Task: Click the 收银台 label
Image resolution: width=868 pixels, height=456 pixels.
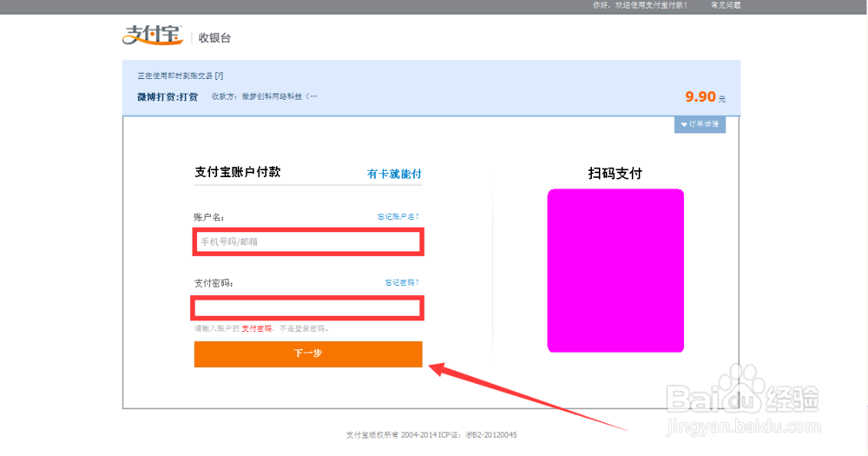Action: [214, 37]
